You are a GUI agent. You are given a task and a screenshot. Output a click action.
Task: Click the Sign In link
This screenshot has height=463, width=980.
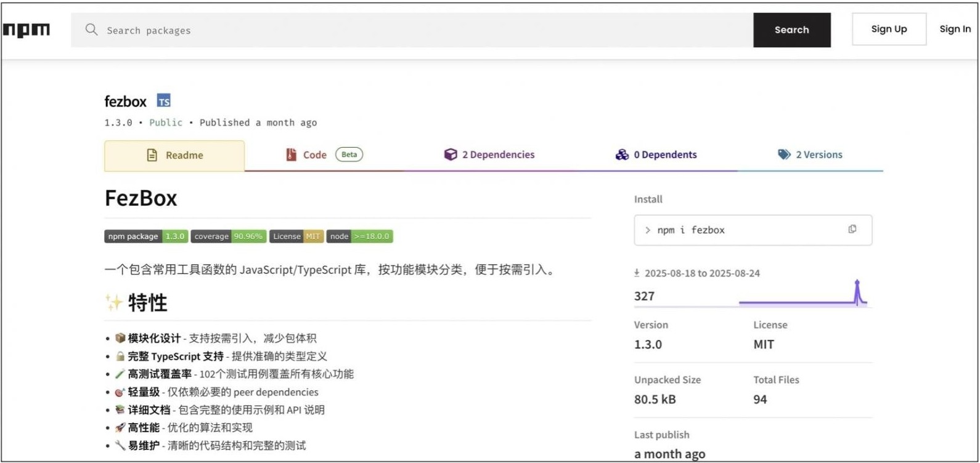[954, 29]
